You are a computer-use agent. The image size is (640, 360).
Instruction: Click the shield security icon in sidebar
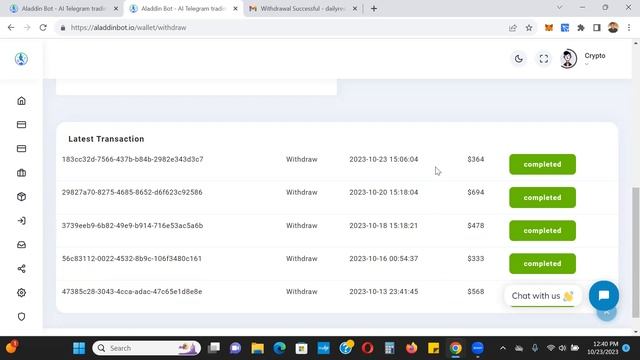22,317
